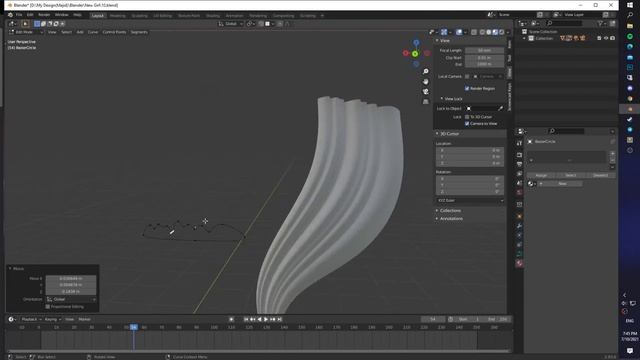
Task: Enable Proportional Editing in Move panel
Action: tap(48, 307)
